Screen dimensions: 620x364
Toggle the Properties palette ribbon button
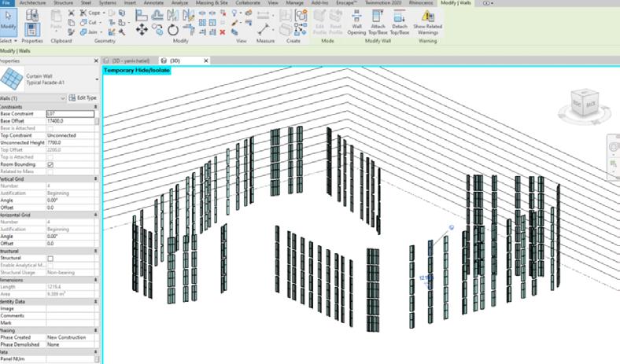[x=32, y=30]
